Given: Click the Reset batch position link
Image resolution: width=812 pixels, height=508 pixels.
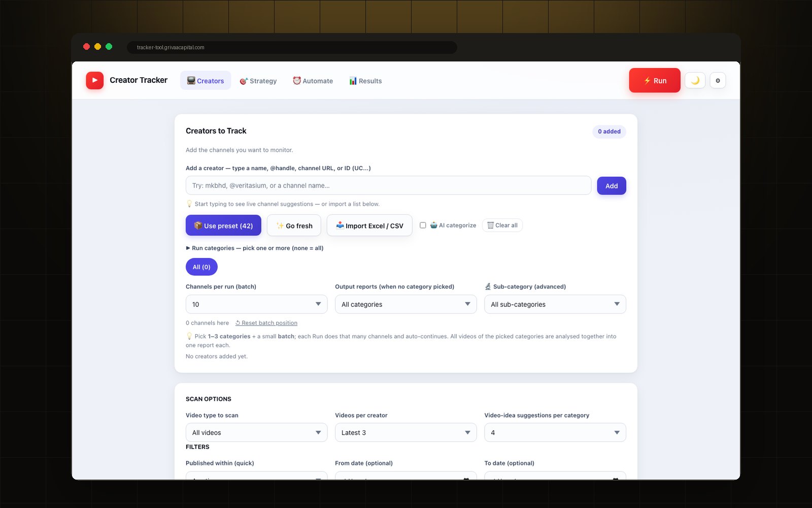Looking at the screenshot, I should click(x=266, y=323).
